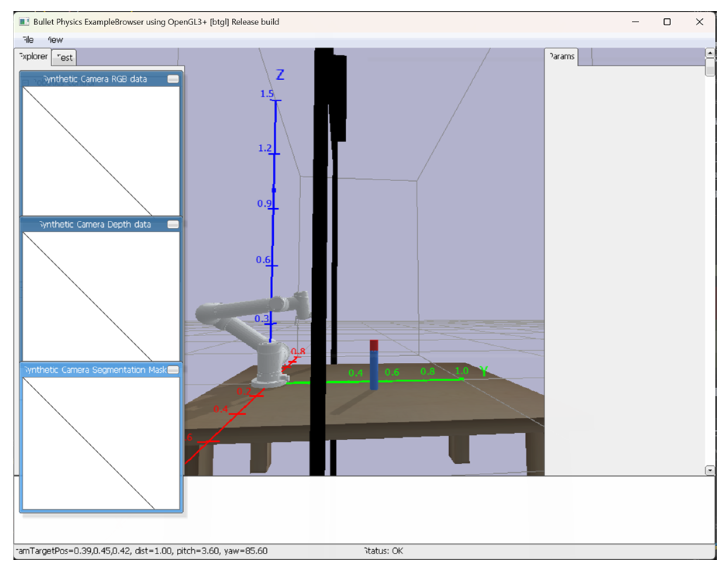Select the Params tab
This screenshot has height=571, width=728.
[x=561, y=57]
